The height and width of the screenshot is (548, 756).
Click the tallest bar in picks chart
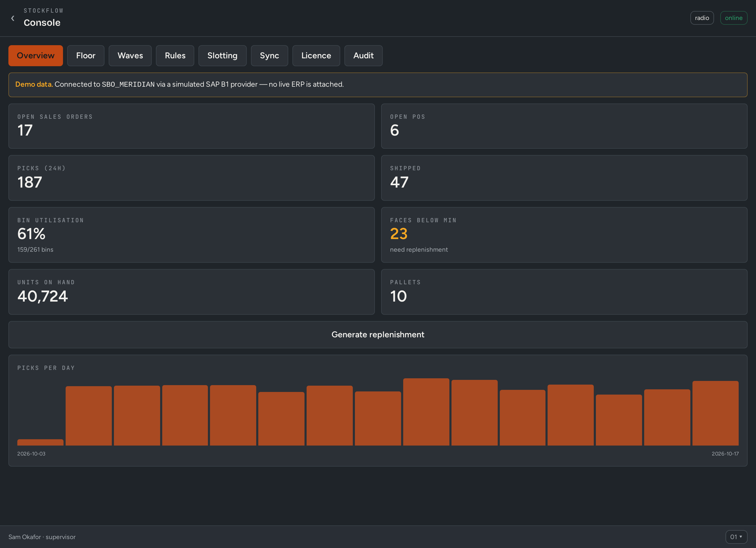(426, 412)
